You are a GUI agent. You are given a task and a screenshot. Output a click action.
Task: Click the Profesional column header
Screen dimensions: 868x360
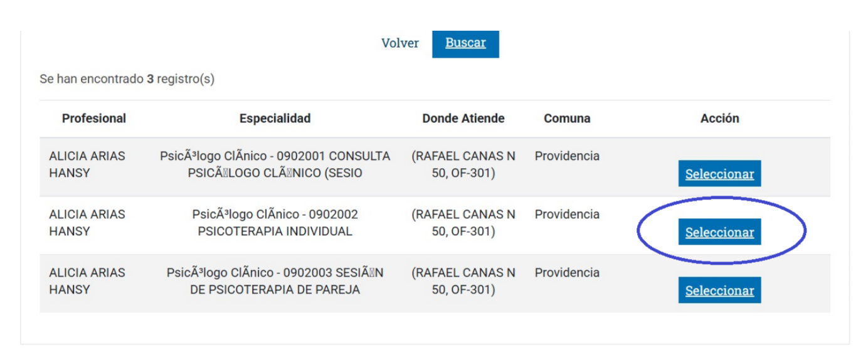(94, 118)
